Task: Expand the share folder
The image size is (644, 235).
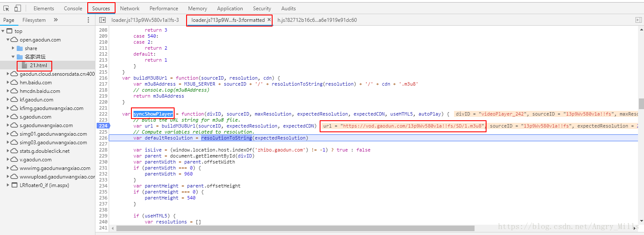Action: 13,48
